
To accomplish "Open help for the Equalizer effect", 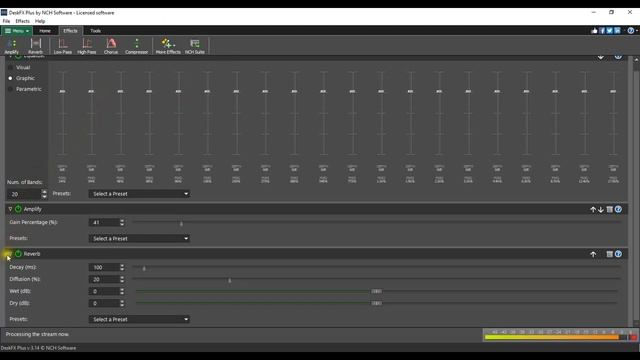I will [618, 56].
